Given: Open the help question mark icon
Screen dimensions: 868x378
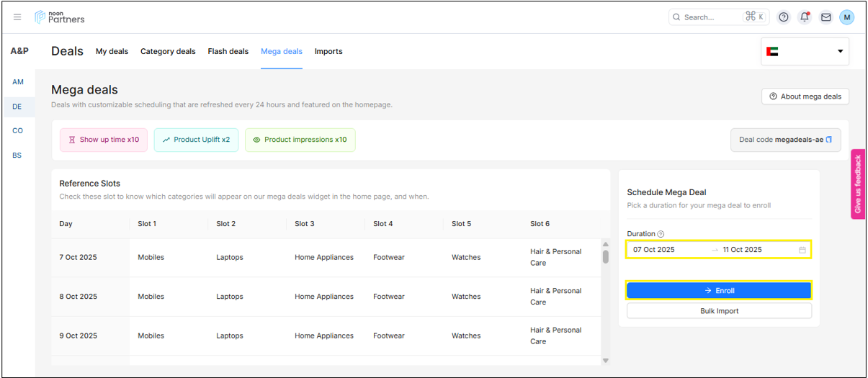Looking at the screenshot, I should point(784,17).
